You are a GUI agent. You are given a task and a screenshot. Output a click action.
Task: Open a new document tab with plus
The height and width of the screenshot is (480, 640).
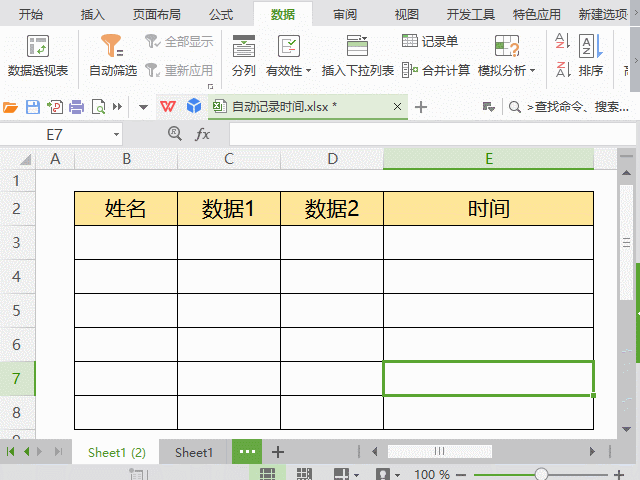[x=421, y=107]
